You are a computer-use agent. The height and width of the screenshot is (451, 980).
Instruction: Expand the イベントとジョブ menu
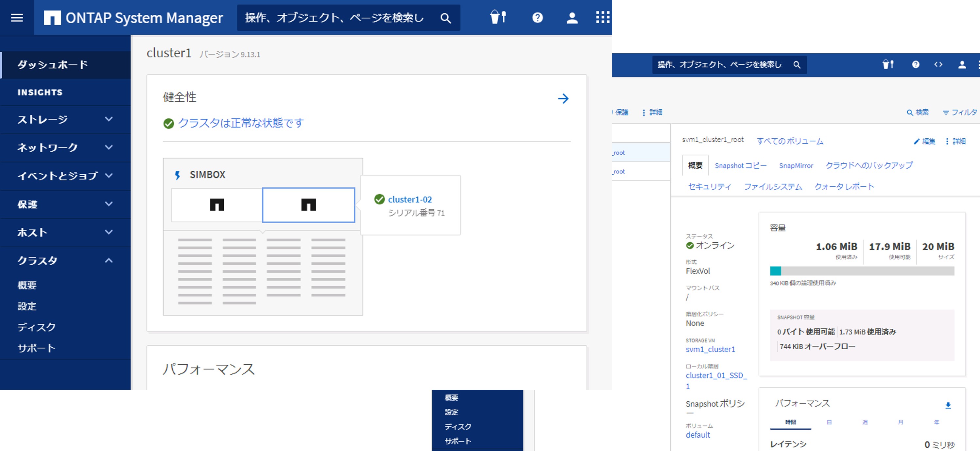pyautogui.click(x=65, y=176)
